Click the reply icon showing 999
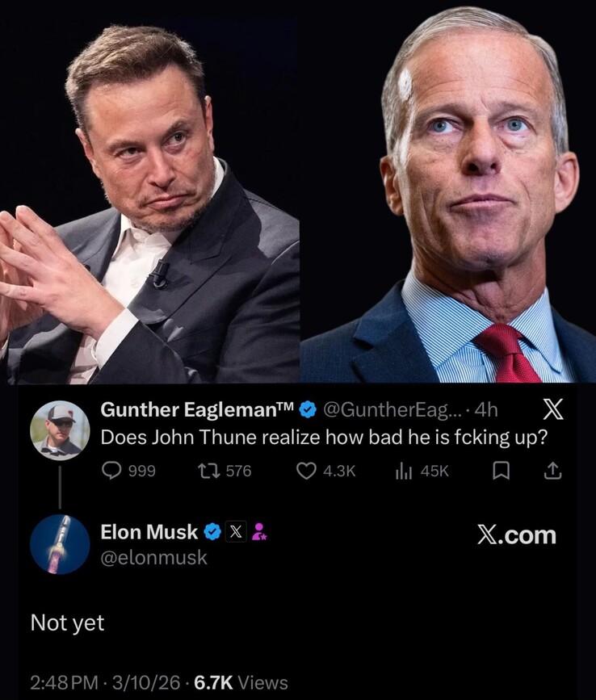Screen dimensions: 596x700 pyautogui.click(x=111, y=470)
